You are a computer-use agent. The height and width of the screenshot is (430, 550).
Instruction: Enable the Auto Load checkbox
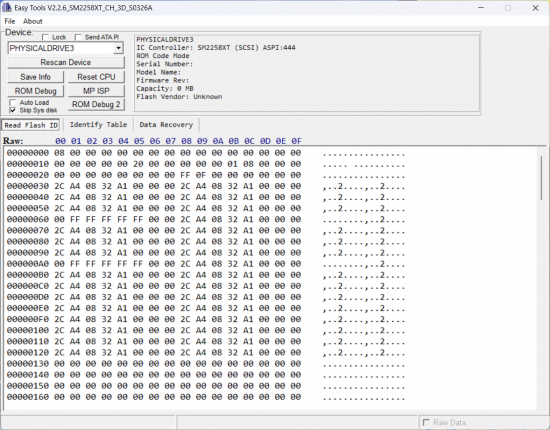coord(13,102)
